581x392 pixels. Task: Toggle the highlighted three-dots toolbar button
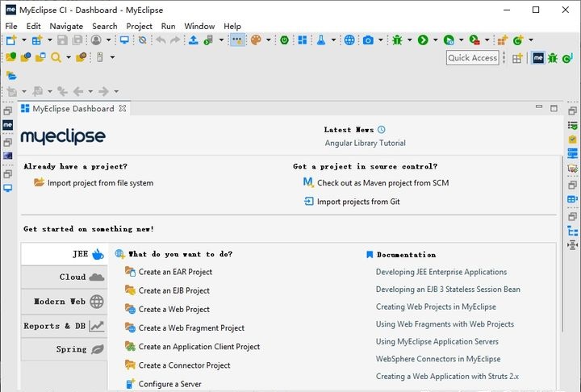237,40
